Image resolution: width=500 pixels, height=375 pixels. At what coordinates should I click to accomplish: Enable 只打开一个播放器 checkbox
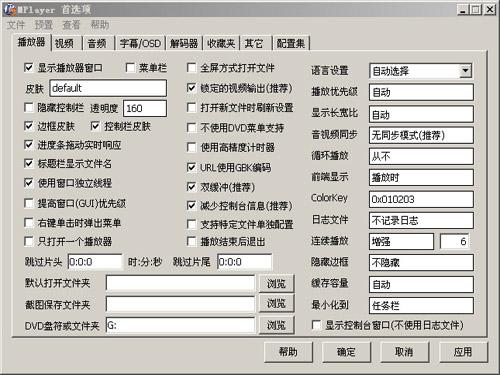click(x=29, y=241)
